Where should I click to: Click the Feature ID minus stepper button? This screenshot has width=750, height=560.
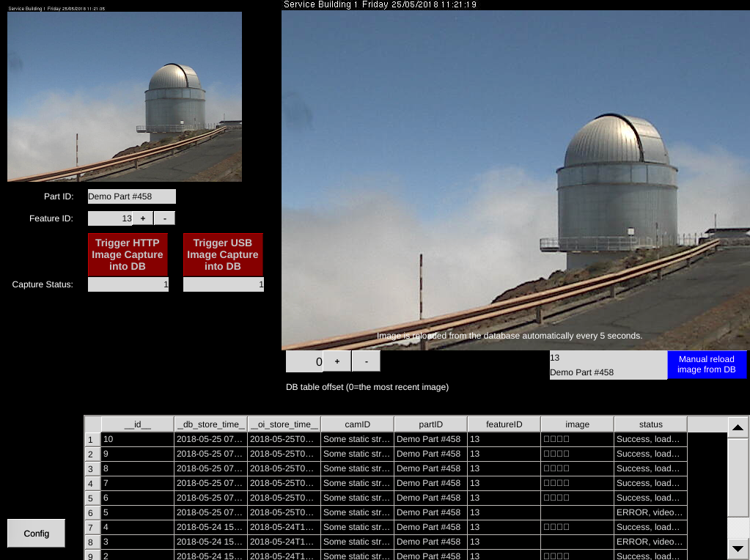click(164, 218)
